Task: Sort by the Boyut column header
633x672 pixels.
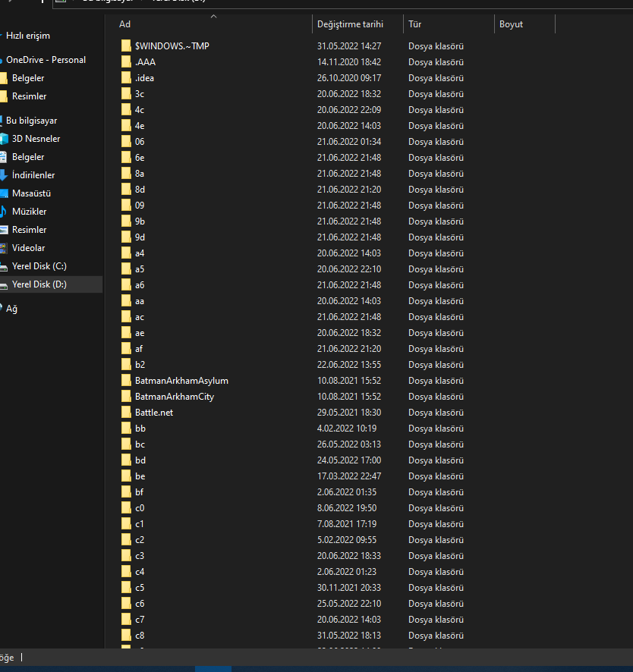Action: 511,24
